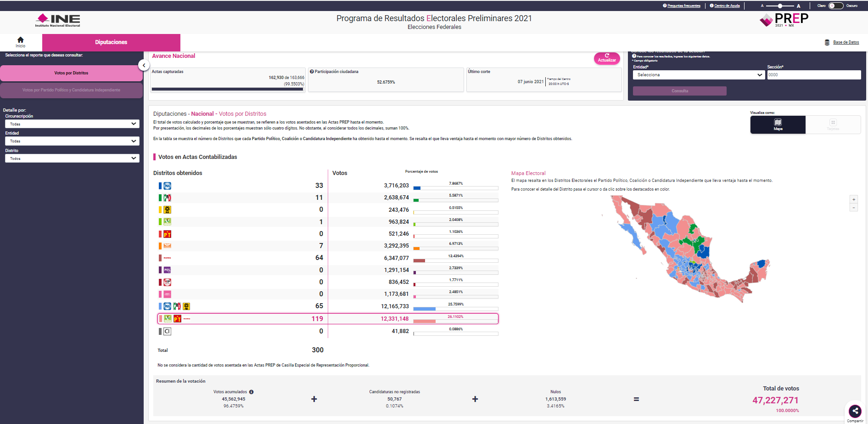Click the PAN logo in the 65-districts coalition row
This screenshot has width=868, height=424.
point(168,306)
